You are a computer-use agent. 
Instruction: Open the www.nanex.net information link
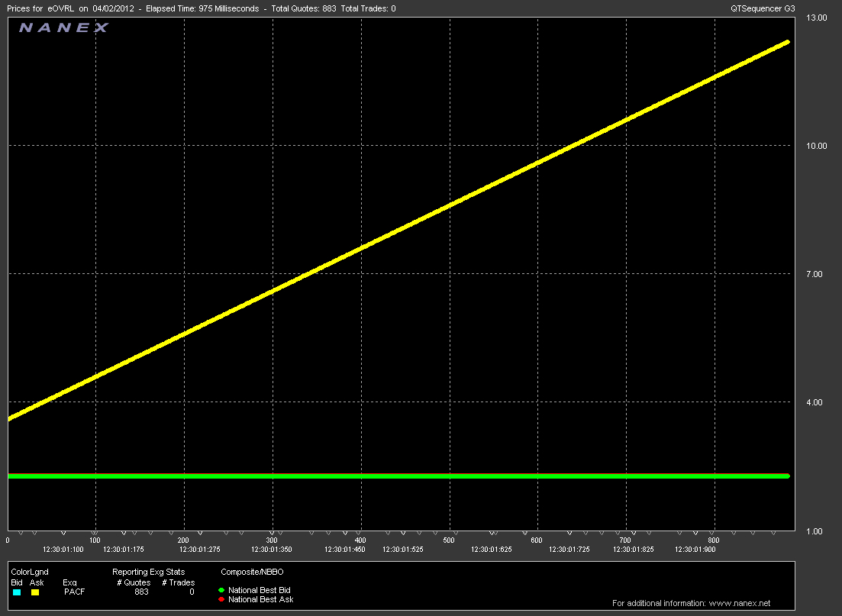692,604
